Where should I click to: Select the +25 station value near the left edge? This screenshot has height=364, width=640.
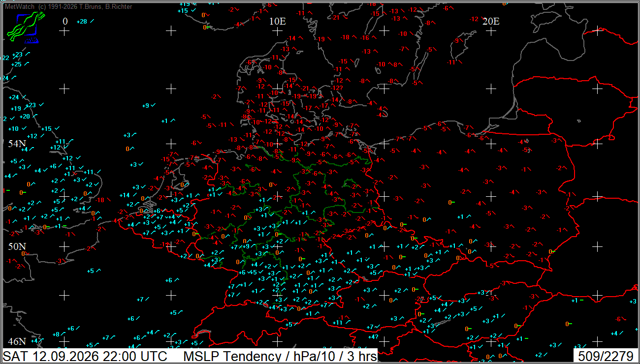tap(16, 64)
